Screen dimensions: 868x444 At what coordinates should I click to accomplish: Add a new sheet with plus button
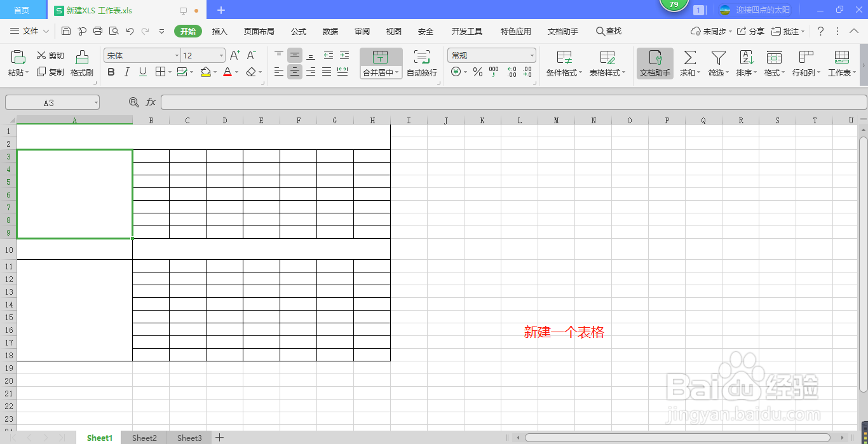(x=219, y=437)
